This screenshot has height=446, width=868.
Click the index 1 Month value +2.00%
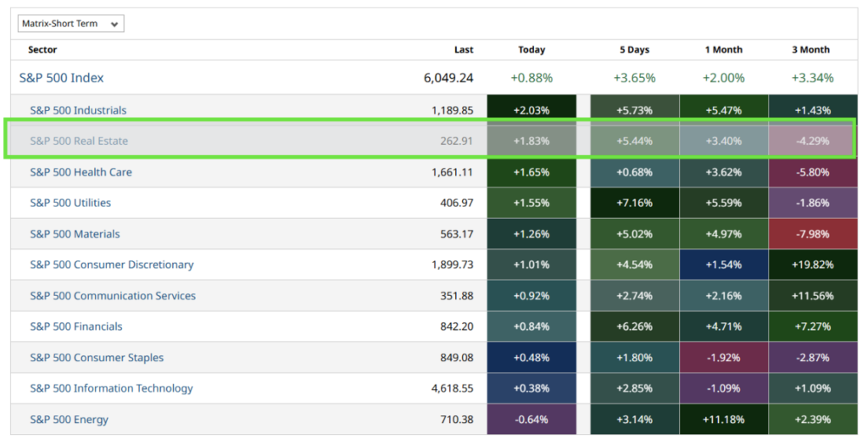724,78
